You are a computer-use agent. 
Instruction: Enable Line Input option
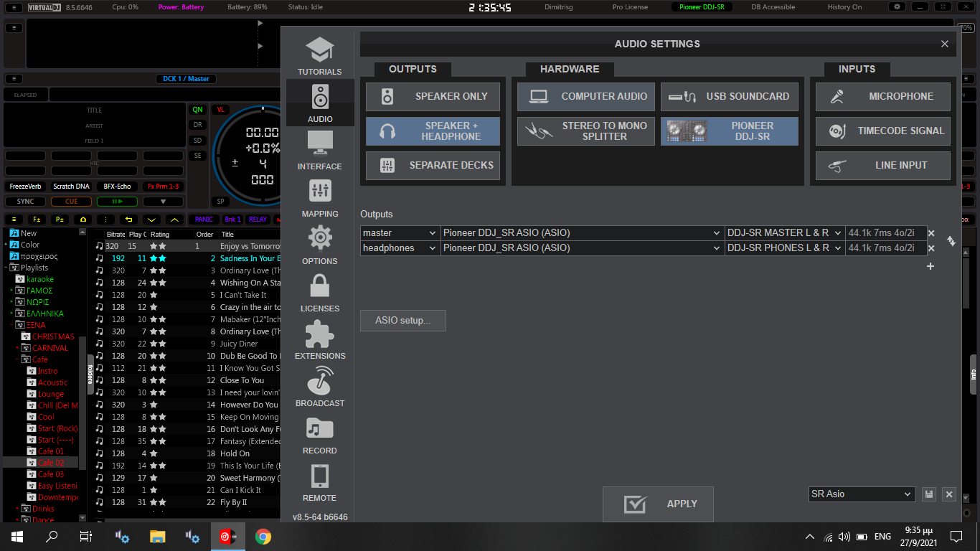(x=882, y=166)
